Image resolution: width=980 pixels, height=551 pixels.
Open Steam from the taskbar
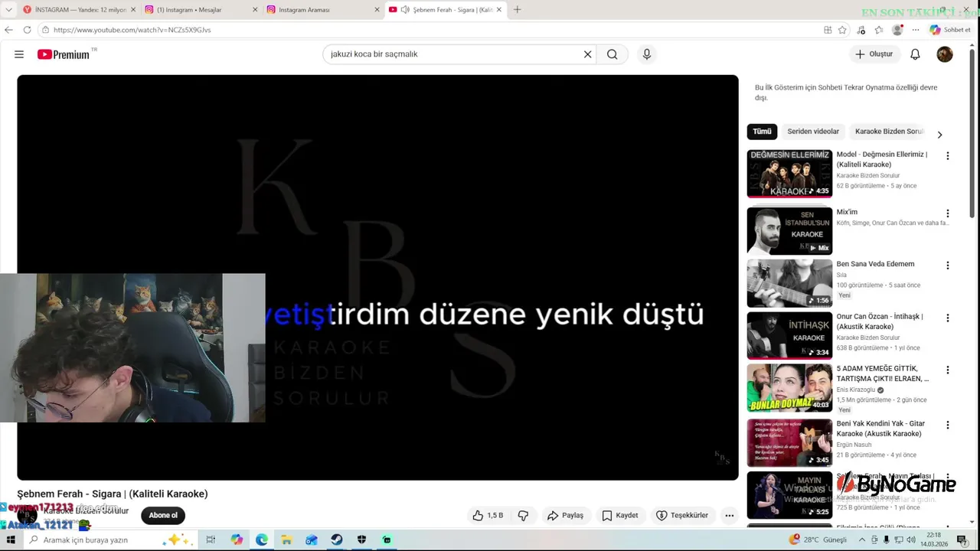click(337, 540)
